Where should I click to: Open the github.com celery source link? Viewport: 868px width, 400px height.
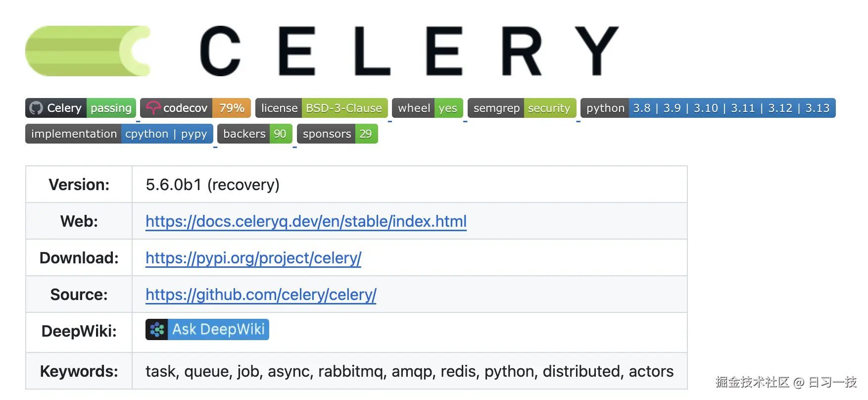pyautogui.click(x=261, y=295)
